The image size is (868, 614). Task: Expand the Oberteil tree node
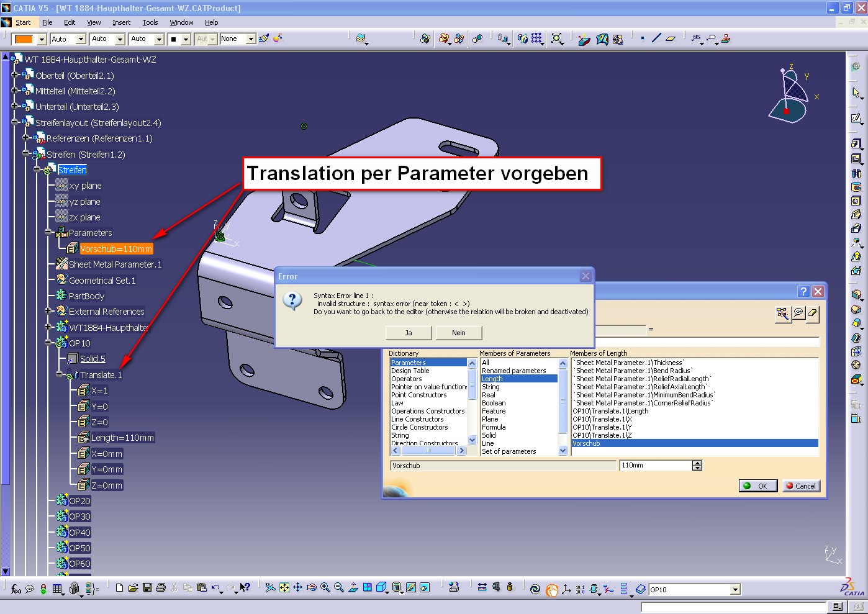coord(15,75)
